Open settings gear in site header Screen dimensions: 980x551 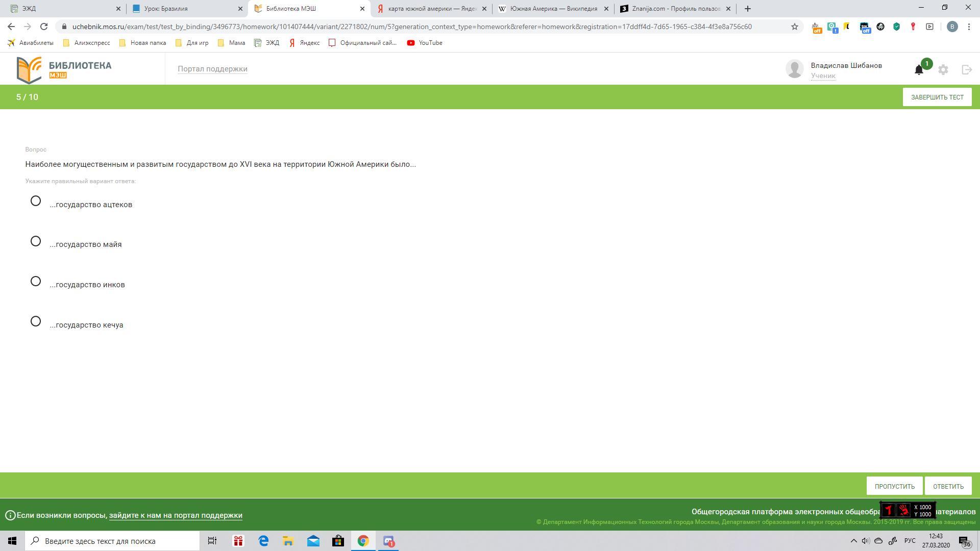pyautogui.click(x=943, y=70)
